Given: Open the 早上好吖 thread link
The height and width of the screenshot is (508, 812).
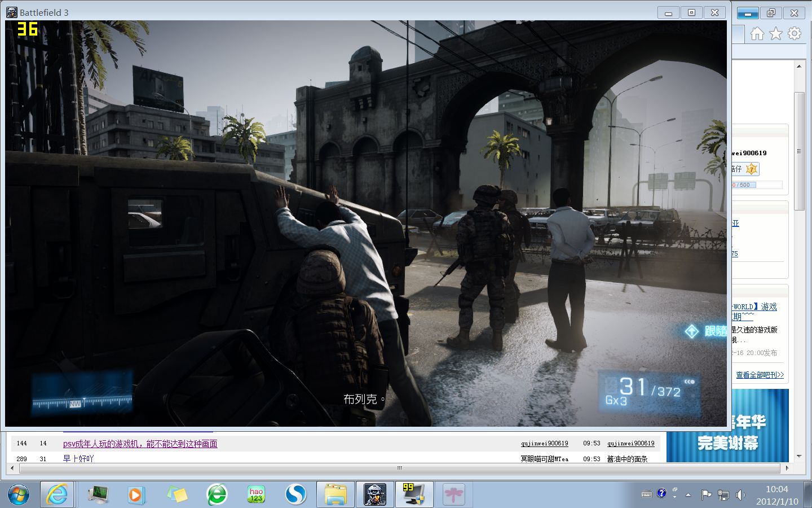Looking at the screenshot, I should point(78,458).
